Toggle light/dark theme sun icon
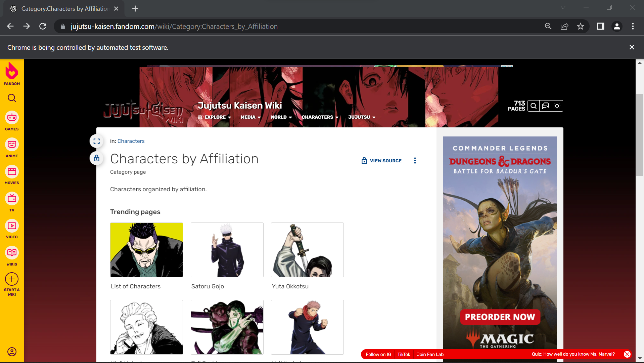Screen dimensions: 644x363 tap(557, 106)
